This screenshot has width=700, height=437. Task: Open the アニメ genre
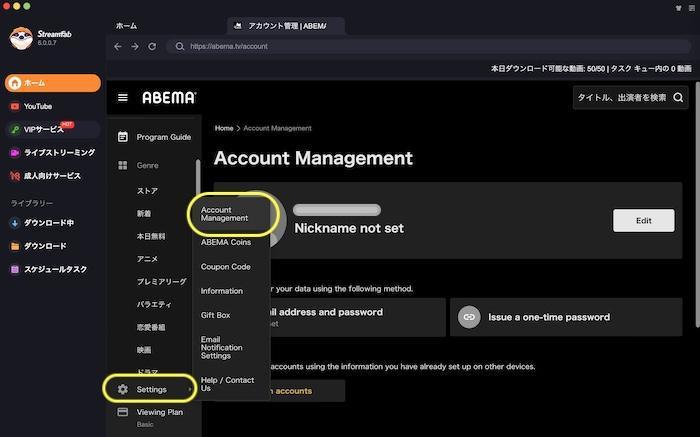tap(147, 259)
